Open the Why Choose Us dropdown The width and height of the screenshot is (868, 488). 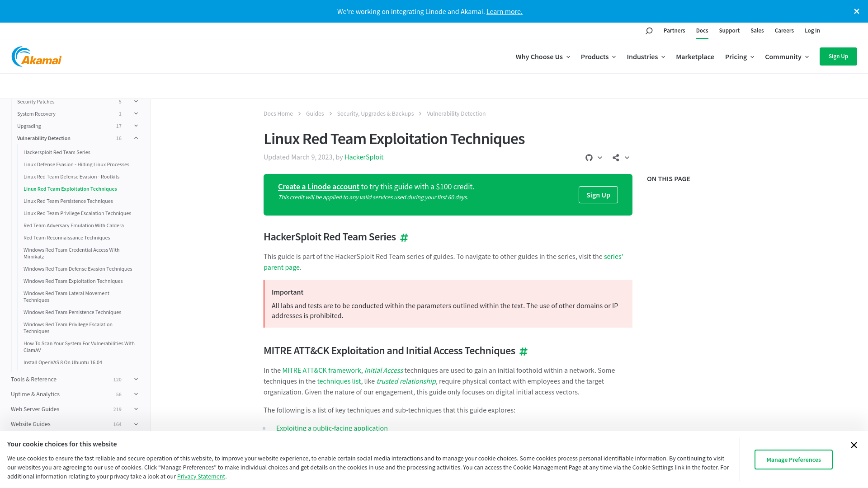tap(542, 56)
